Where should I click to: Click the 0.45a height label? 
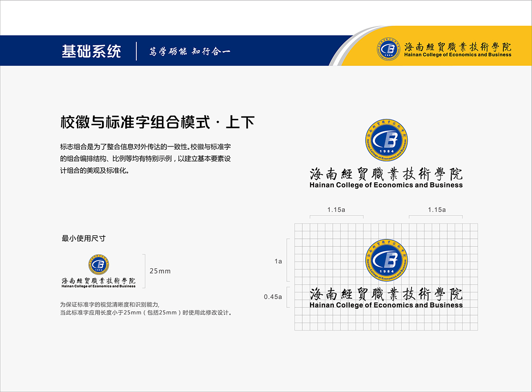tap(273, 297)
